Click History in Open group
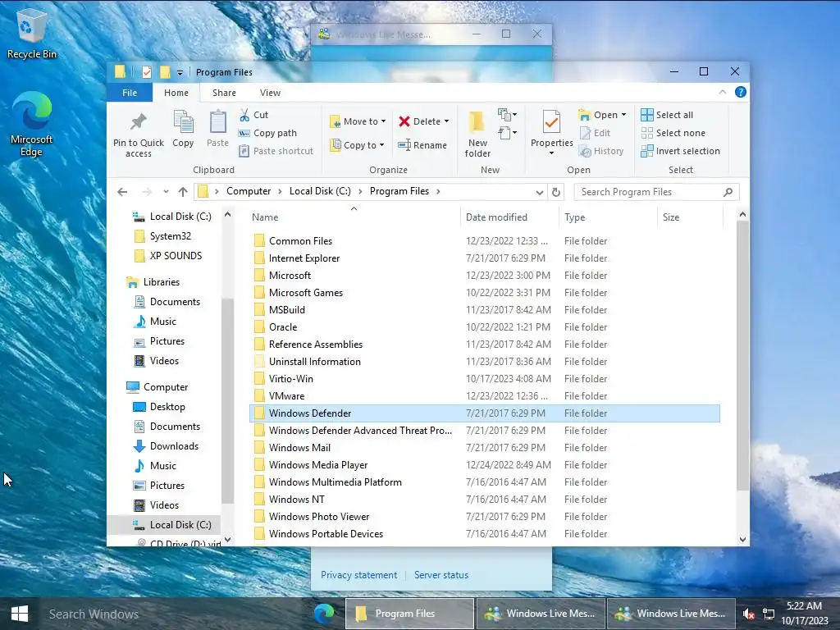This screenshot has width=840, height=630. pyautogui.click(x=601, y=151)
